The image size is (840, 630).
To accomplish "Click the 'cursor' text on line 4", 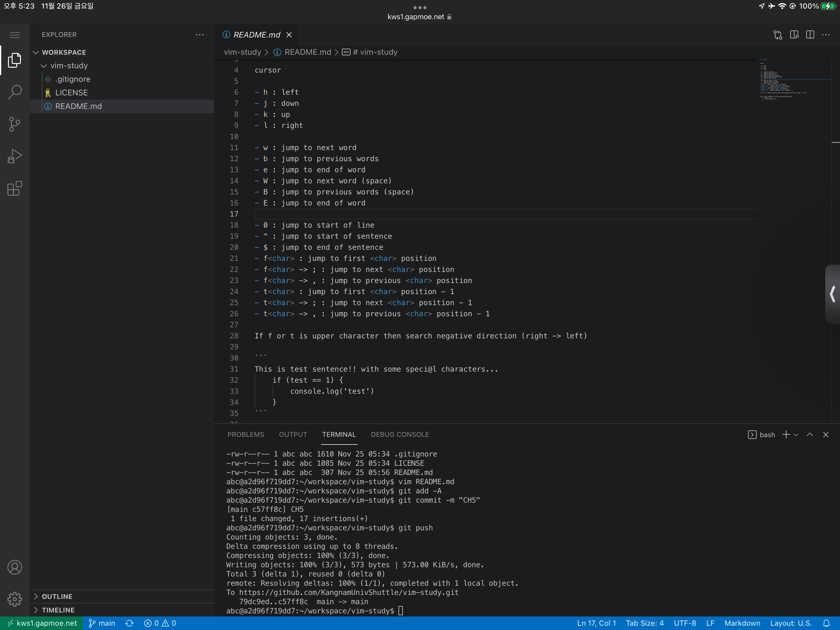I will [x=268, y=70].
